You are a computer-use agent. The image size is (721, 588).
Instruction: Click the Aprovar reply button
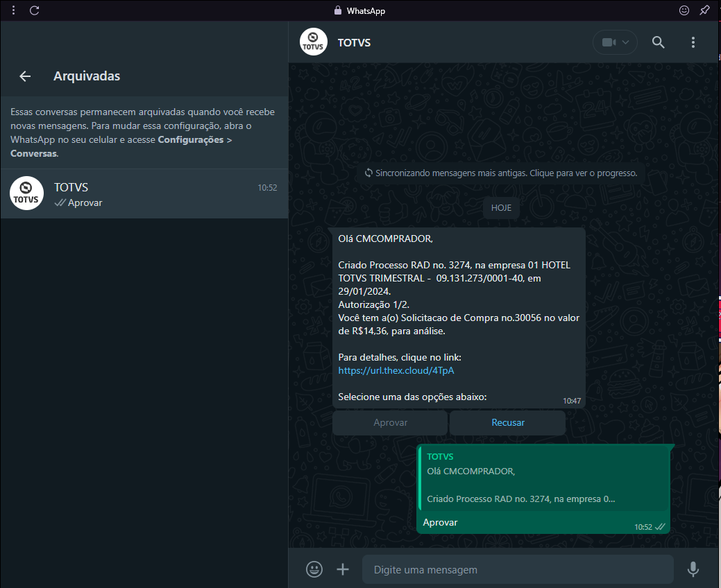[x=390, y=423]
